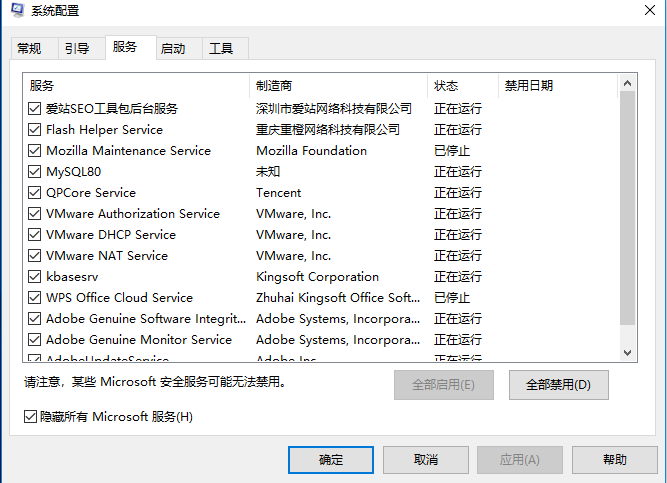Sort services by 制造商 column header
The image size is (667, 483).
coord(338,86)
